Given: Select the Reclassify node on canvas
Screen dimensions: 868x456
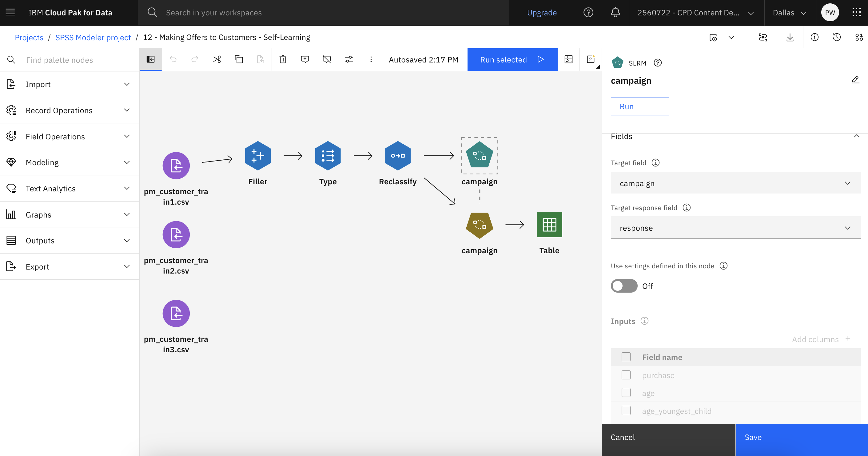Looking at the screenshot, I should point(398,155).
